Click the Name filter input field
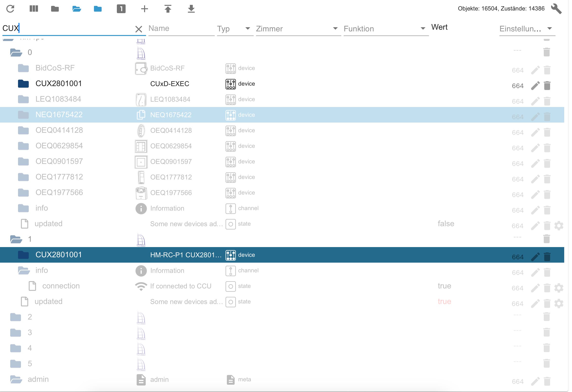 click(181, 28)
